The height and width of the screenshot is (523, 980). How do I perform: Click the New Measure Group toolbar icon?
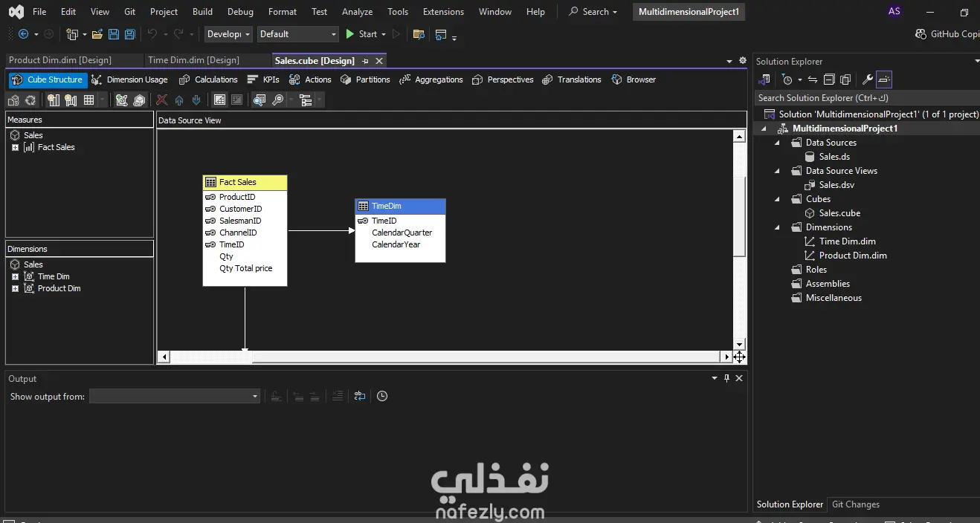point(71,100)
